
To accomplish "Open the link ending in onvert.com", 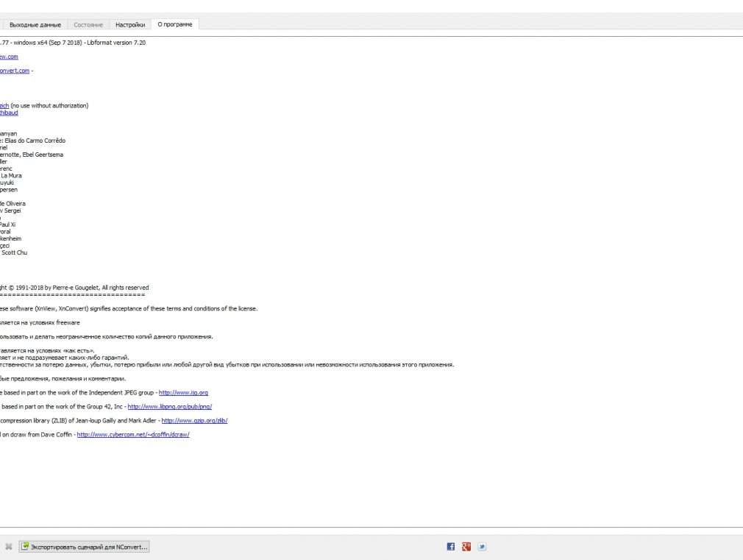I will [x=15, y=71].
